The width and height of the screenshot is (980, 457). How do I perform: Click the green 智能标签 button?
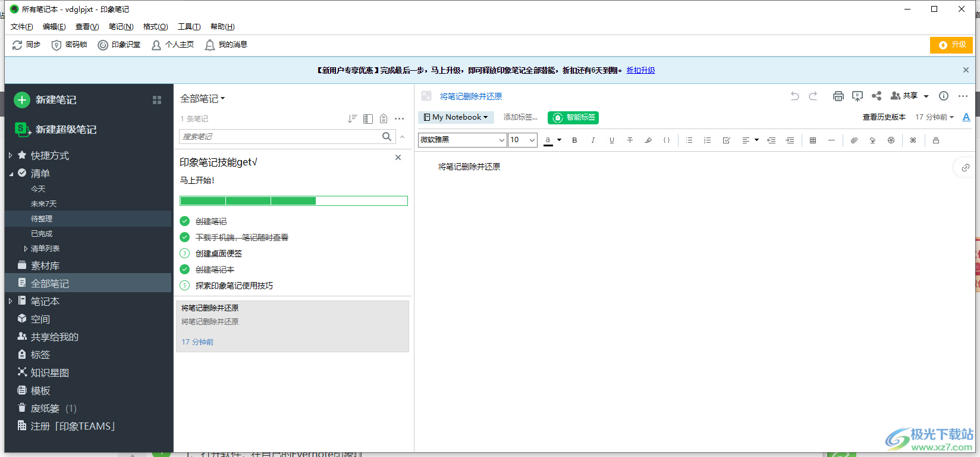(573, 118)
